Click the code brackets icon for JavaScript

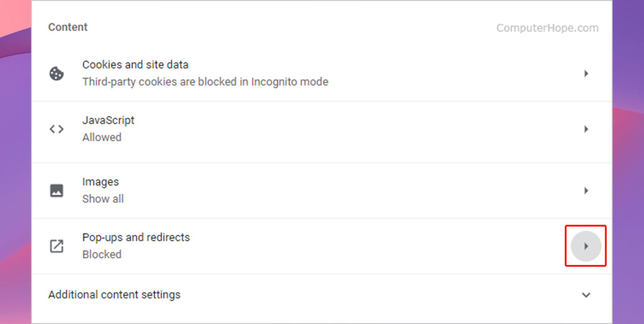(x=57, y=129)
